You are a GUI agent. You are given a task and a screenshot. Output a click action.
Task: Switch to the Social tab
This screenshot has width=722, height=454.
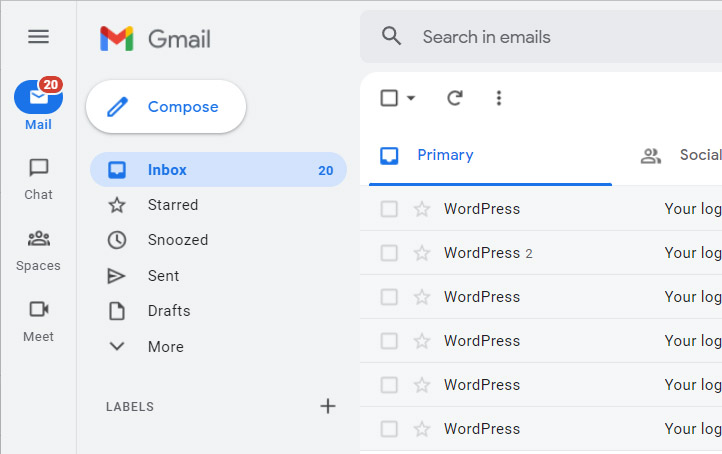click(681, 155)
